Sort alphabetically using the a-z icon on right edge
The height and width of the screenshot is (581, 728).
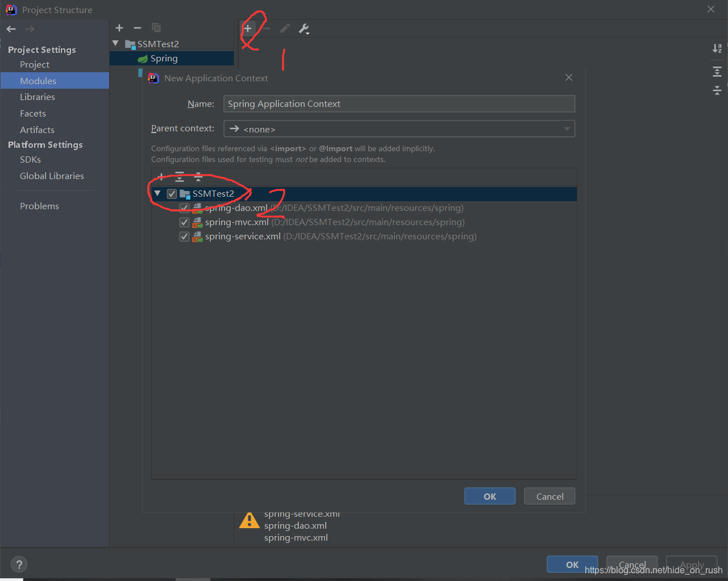[x=717, y=48]
